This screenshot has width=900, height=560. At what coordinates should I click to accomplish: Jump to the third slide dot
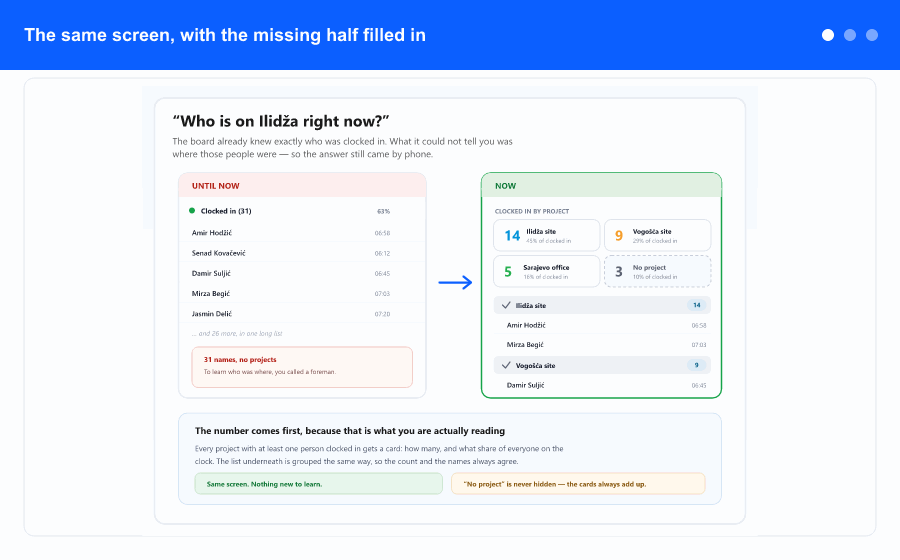click(872, 35)
